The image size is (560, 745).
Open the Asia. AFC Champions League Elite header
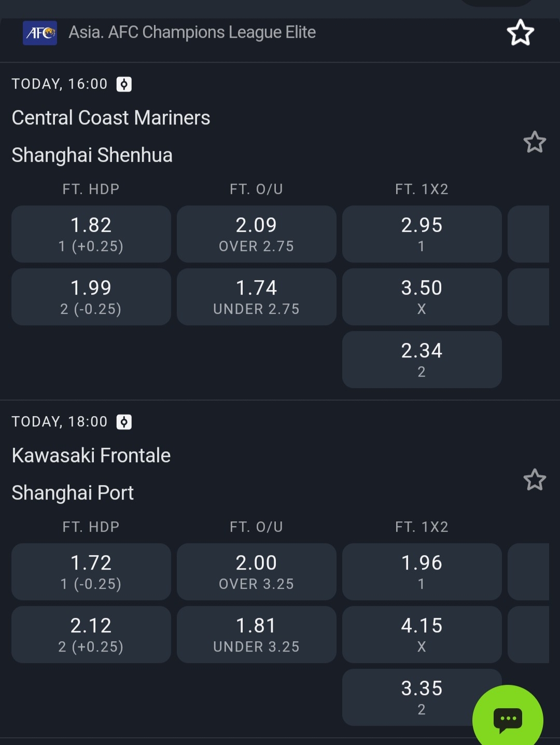coord(192,33)
